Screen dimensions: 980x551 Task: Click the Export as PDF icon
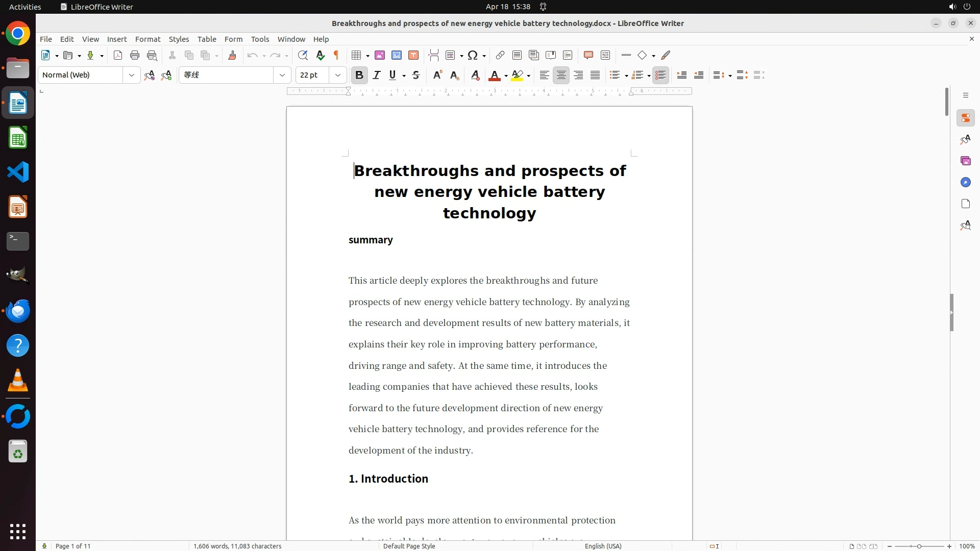tap(118, 55)
